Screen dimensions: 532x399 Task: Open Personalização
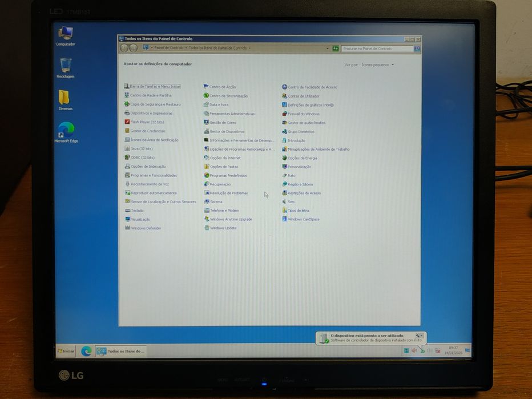pos(296,167)
